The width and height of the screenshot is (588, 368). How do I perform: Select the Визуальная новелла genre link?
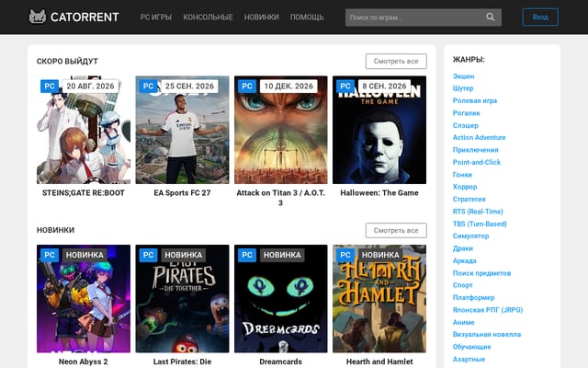pyautogui.click(x=487, y=334)
